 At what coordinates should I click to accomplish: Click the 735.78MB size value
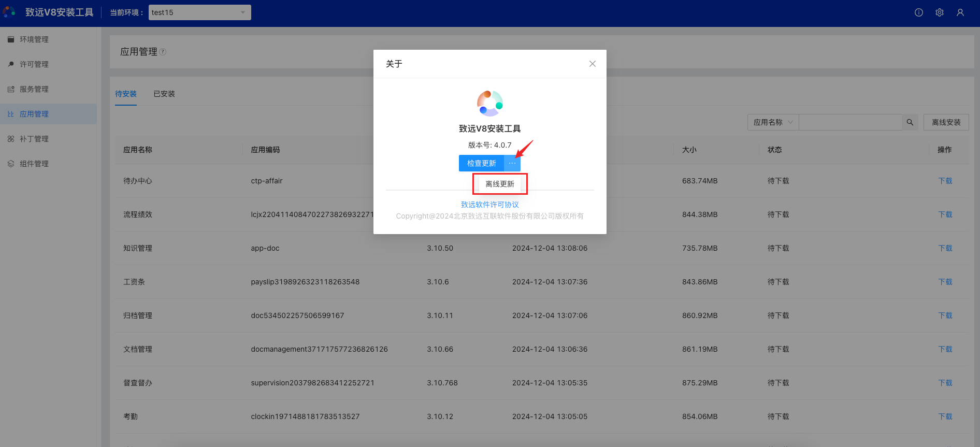[x=700, y=248]
